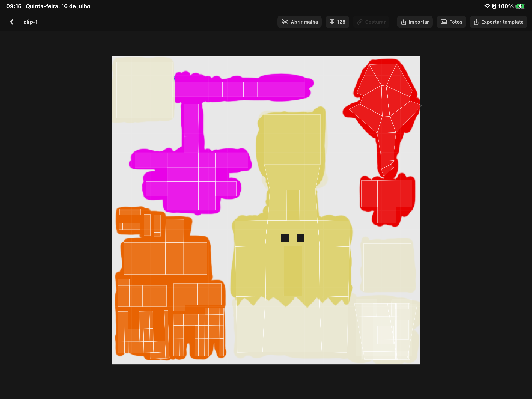Tap the date Quinta-feira, 16 de julho

pos(58,6)
